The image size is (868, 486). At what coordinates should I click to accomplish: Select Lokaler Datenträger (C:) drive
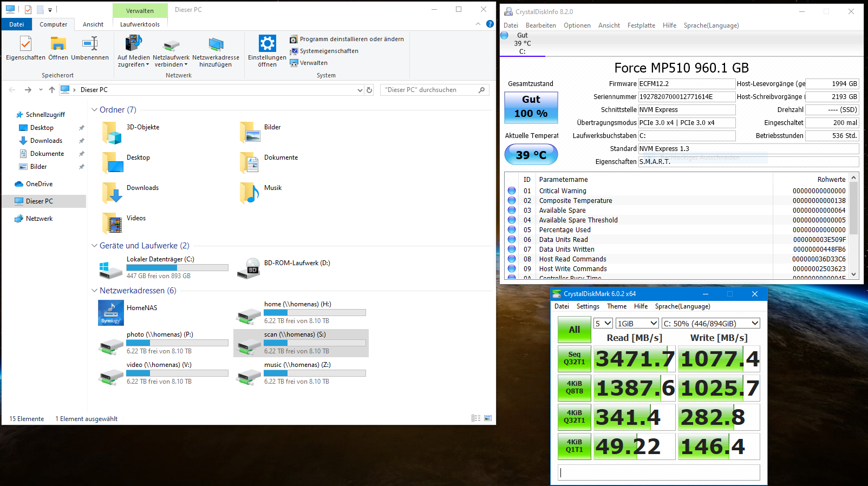point(164,267)
